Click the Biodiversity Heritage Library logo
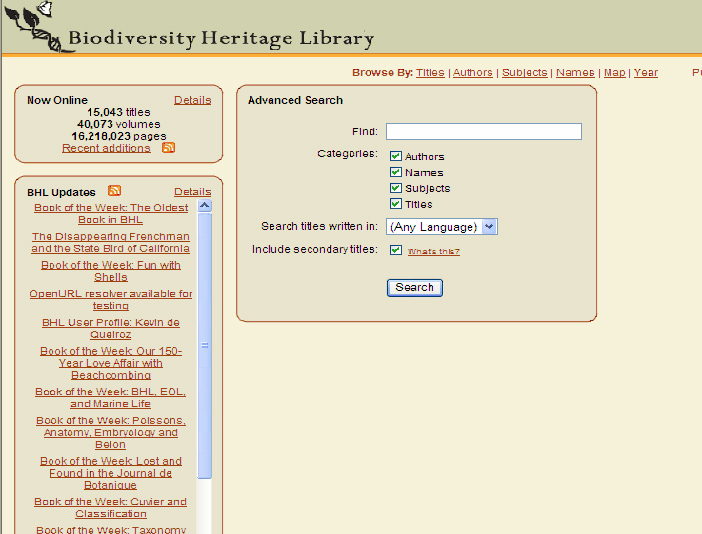 point(190,27)
